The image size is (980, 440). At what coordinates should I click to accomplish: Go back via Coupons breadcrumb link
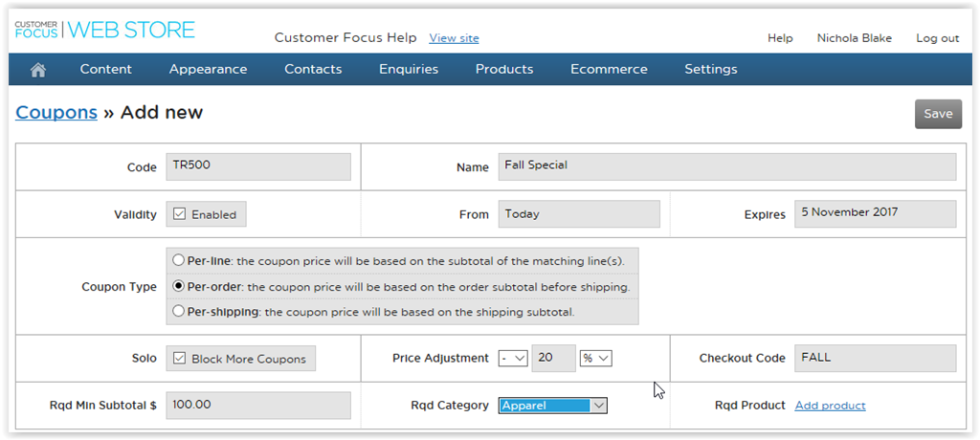[56, 113]
